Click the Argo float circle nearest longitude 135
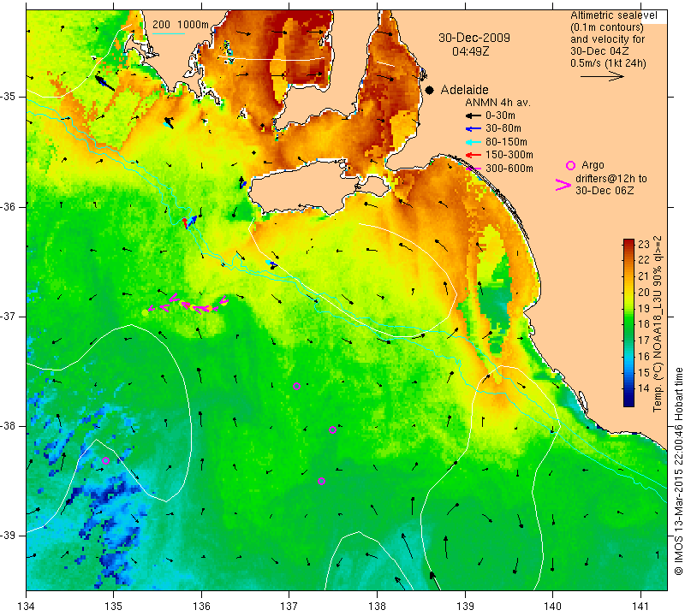The width and height of the screenshot is (685, 616). 105,460
